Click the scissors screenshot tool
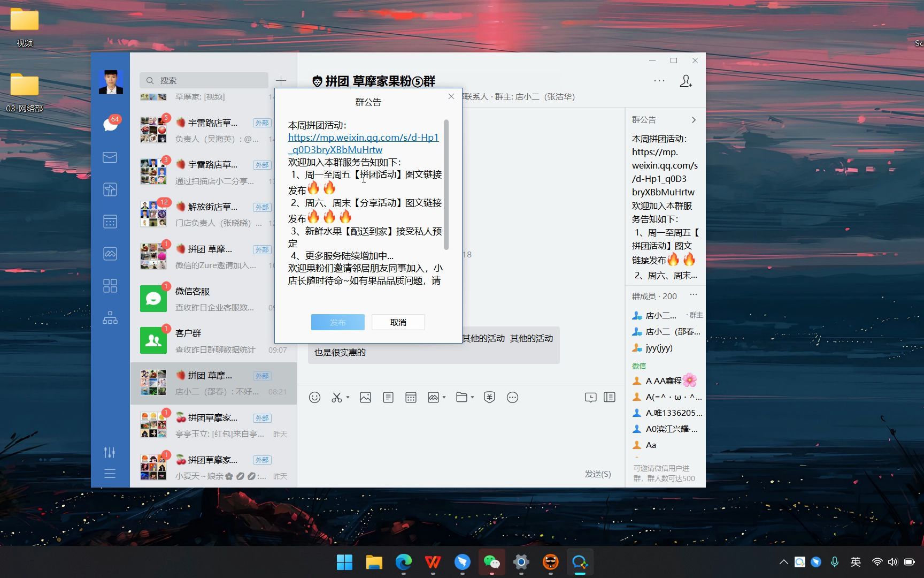 pos(336,397)
